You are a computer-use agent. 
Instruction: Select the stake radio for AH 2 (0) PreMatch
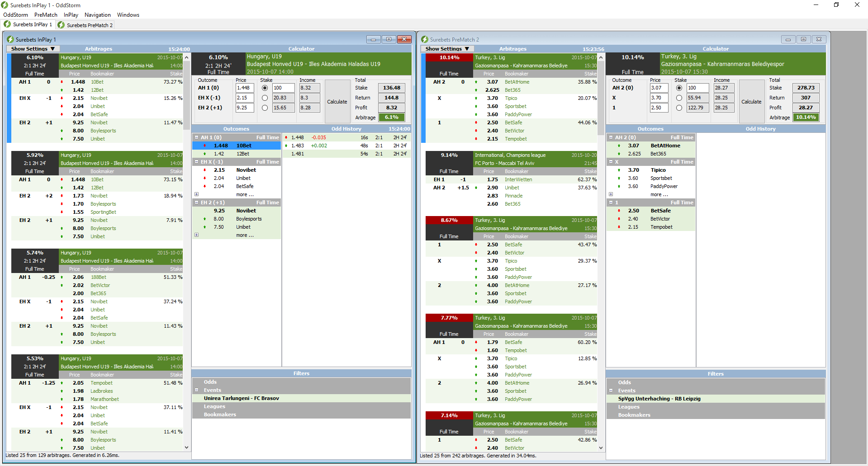pyautogui.click(x=679, y=88)
